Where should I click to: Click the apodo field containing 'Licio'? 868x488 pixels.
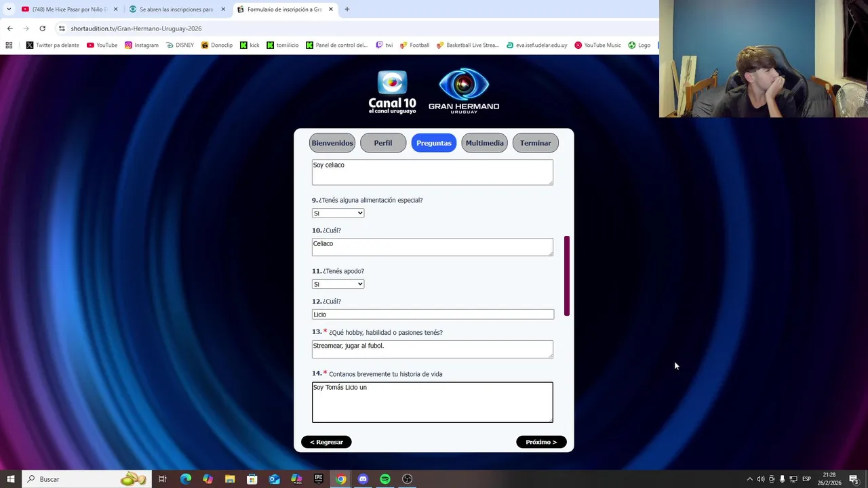point(433,314)
